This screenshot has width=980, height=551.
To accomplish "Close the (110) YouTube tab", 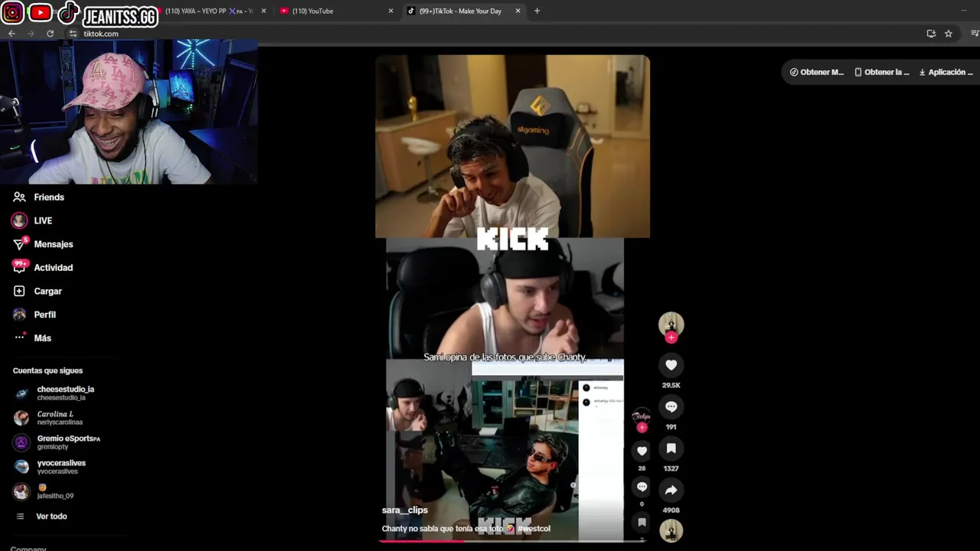I will pyautogui.click(x=391, y=11).
